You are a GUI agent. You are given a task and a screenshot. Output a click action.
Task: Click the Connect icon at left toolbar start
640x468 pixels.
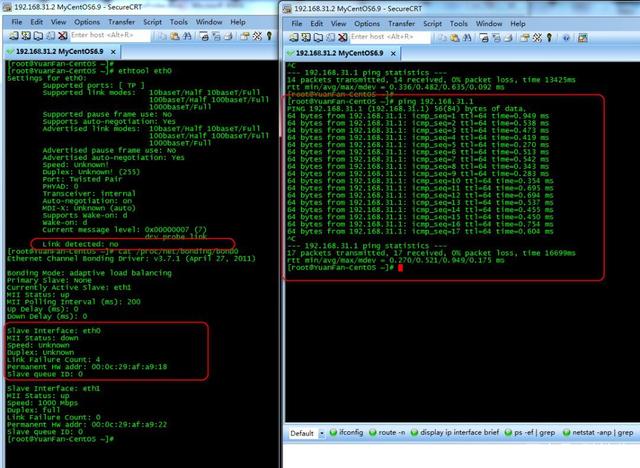[14, 36]
